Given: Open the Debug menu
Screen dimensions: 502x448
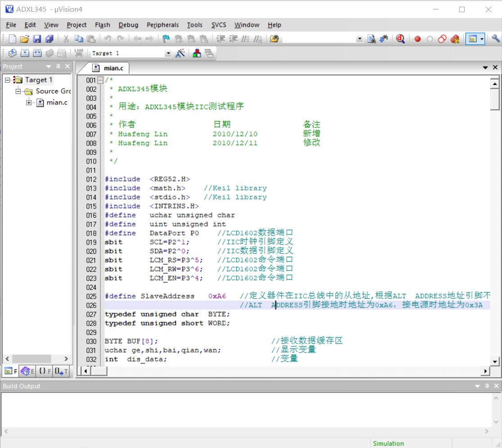Looking at the screenshot, I should click(x=128, y=25).
